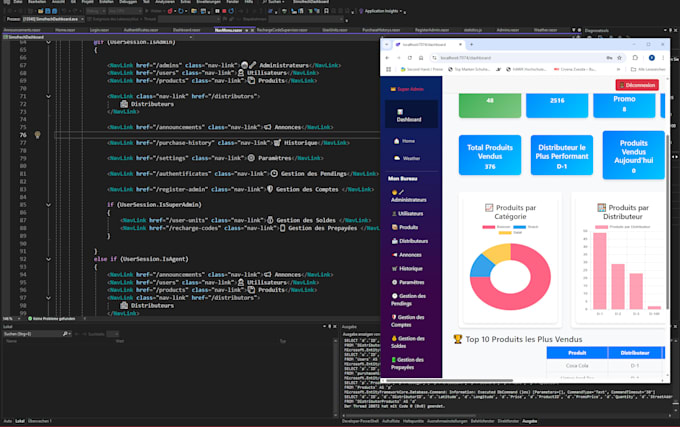Open Gestion des Pendings in browser sidebar
The height and width of the screenshot is (427, 680).
408,300
